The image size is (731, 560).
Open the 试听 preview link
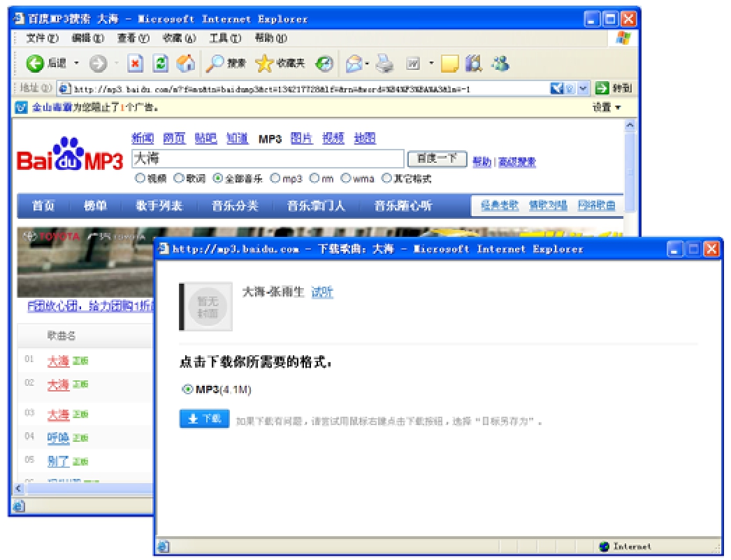coord(322,292)
